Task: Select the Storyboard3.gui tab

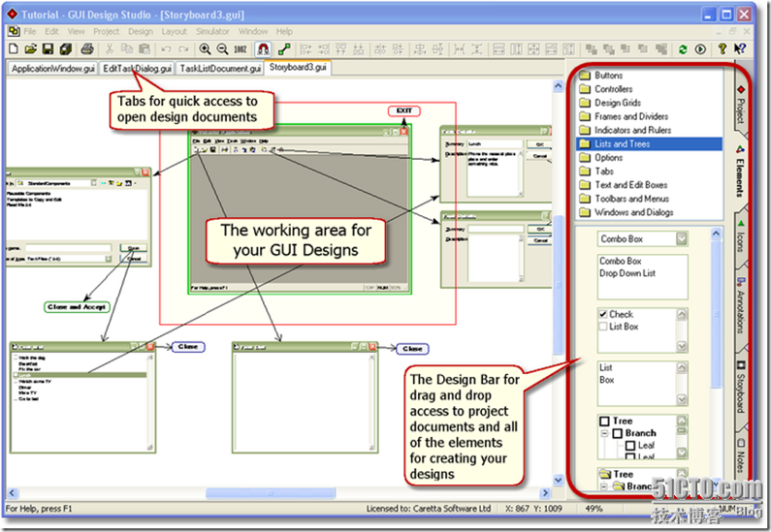Action: 298,67
